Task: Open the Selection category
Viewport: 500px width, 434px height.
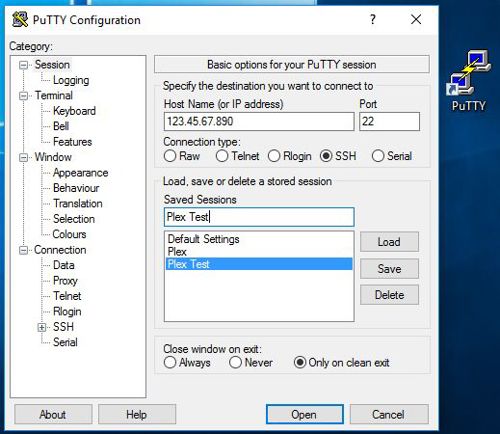Action: click(x=74, y=219)
